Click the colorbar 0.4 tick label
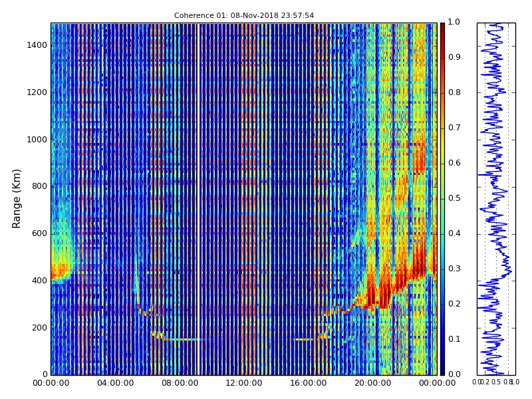This screenshot has height=399, width=532. tap(454, 233)
